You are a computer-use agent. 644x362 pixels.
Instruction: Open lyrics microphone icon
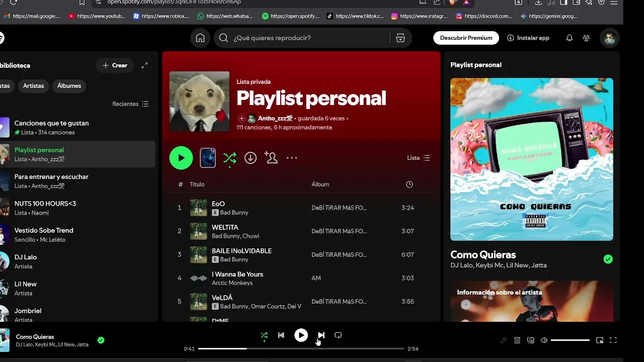tap(504, 340)
